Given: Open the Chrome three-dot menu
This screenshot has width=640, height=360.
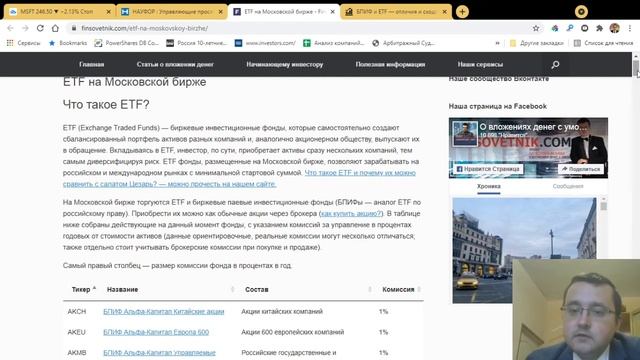Looking at the screenshot, I should 630,28.
